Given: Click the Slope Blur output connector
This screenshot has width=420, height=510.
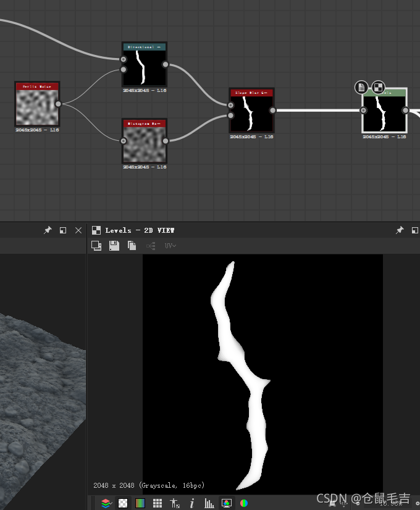Looking at the screenshot, I should pos(272,111).
